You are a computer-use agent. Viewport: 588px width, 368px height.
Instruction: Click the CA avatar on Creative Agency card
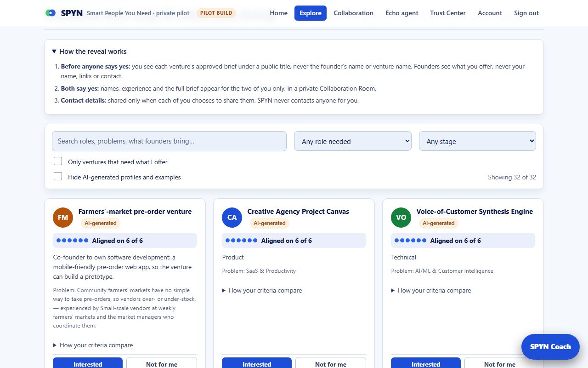coord(232,218)
